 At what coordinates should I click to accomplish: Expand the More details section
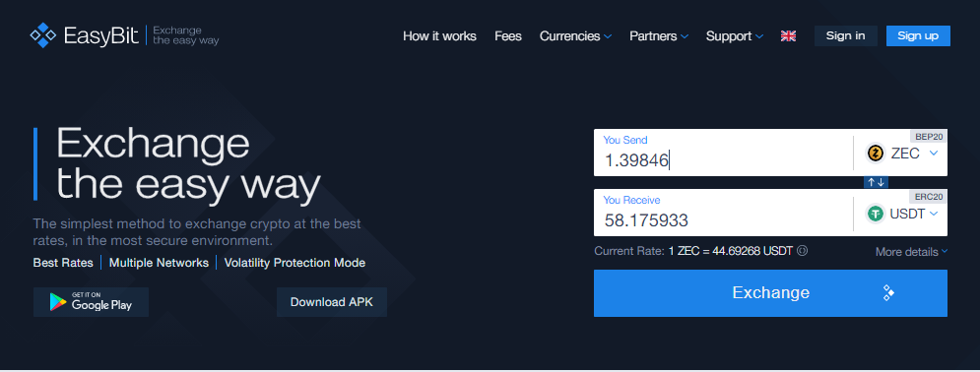click(x=911, y=252)
